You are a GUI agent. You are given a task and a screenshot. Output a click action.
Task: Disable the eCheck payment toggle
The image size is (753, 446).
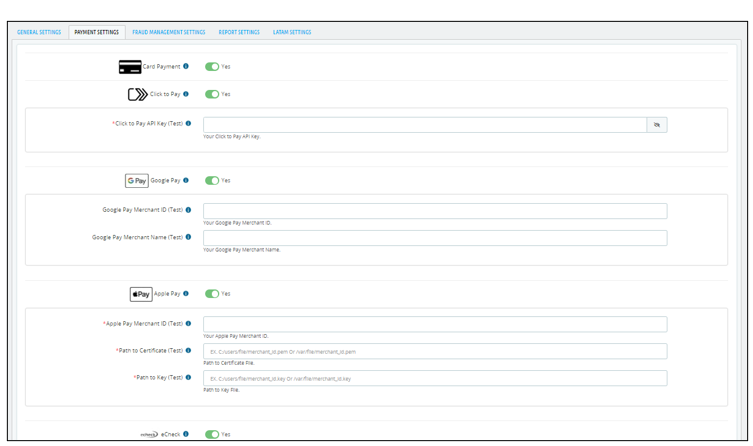(x=212, y=434)
